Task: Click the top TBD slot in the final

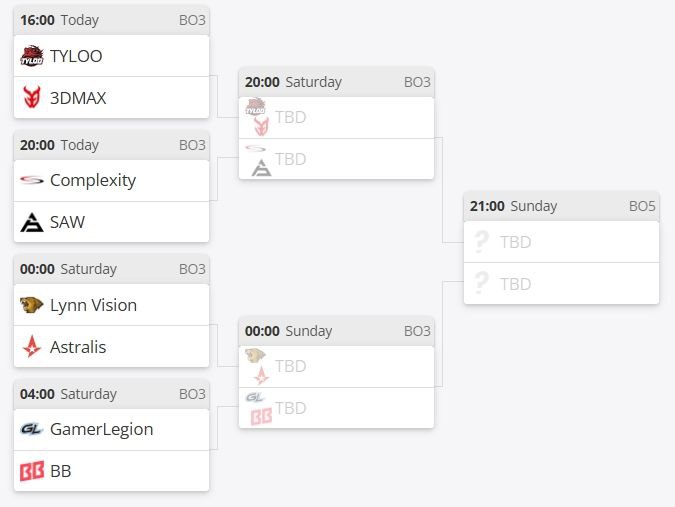Action: click(561, 242)
